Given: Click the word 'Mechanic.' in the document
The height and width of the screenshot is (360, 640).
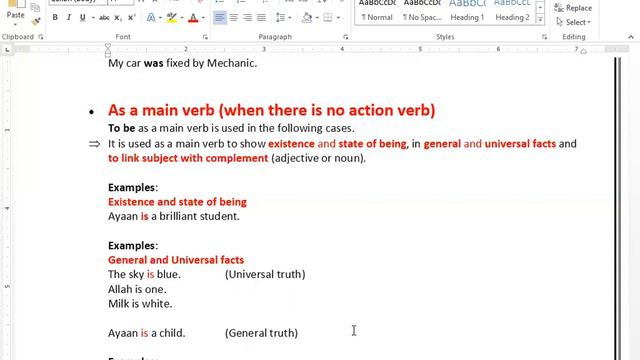Looking at the screenshot, I should (x=232, y=63).
